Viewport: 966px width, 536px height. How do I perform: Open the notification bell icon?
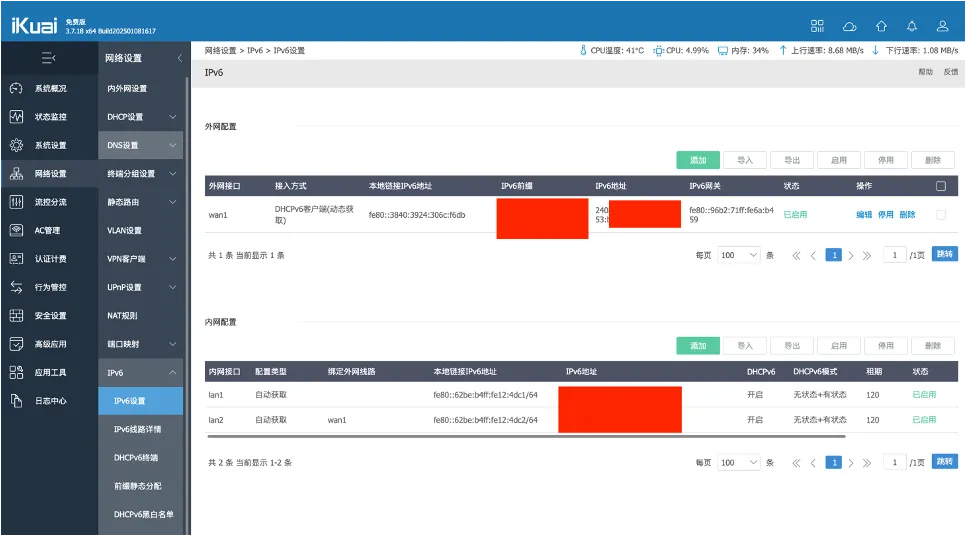coord(912,26)
